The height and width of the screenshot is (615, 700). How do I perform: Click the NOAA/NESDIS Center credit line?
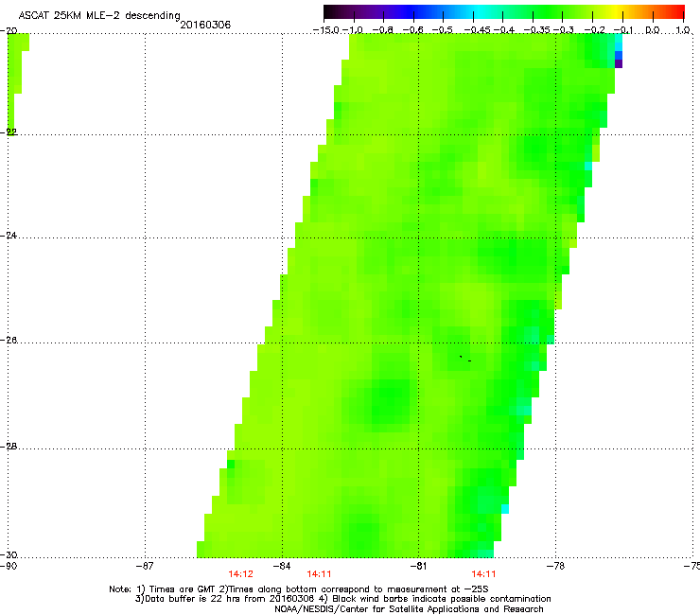409,609
